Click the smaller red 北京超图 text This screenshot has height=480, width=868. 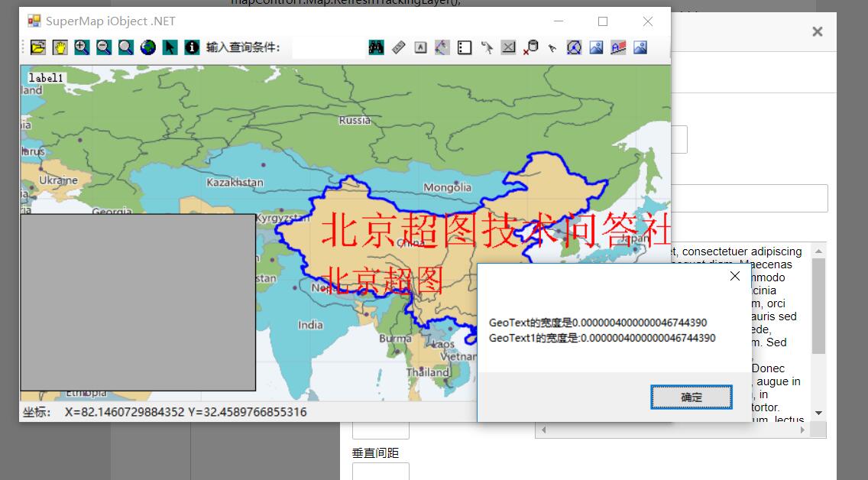(383, 280)
